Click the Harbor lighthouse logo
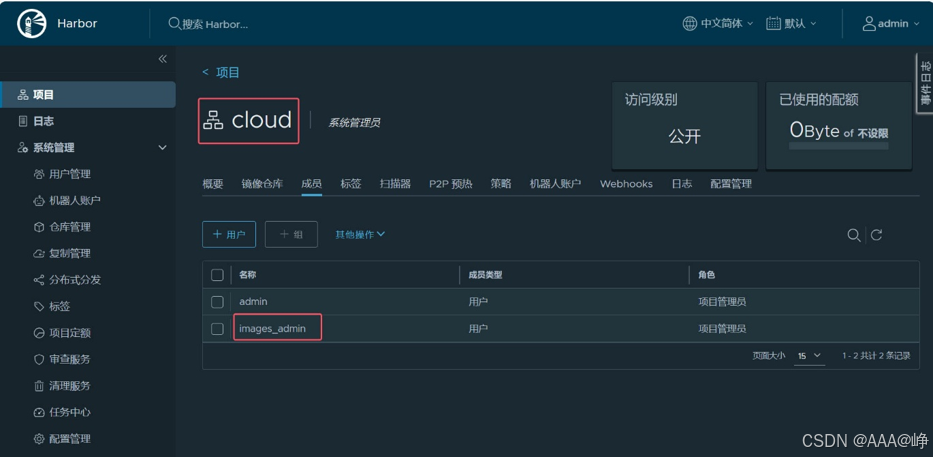Viewport: 933px width, 457px height. pos(32,24)
